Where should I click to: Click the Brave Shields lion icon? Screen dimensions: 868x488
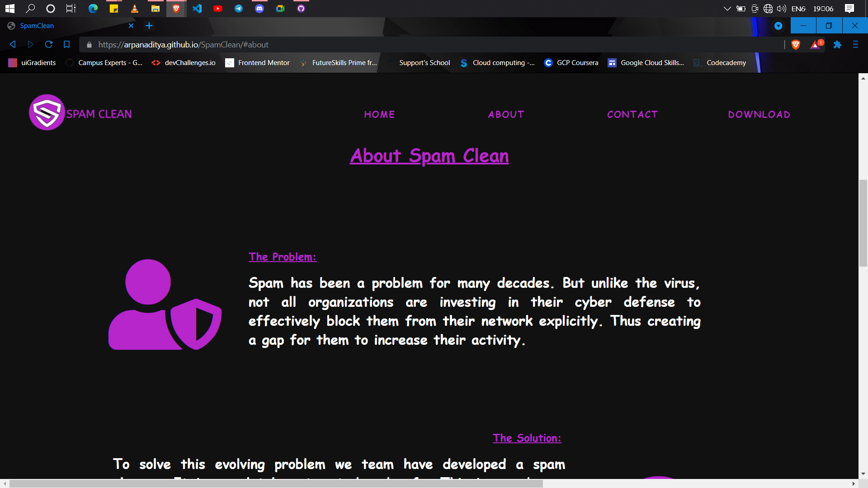(796, 44)
